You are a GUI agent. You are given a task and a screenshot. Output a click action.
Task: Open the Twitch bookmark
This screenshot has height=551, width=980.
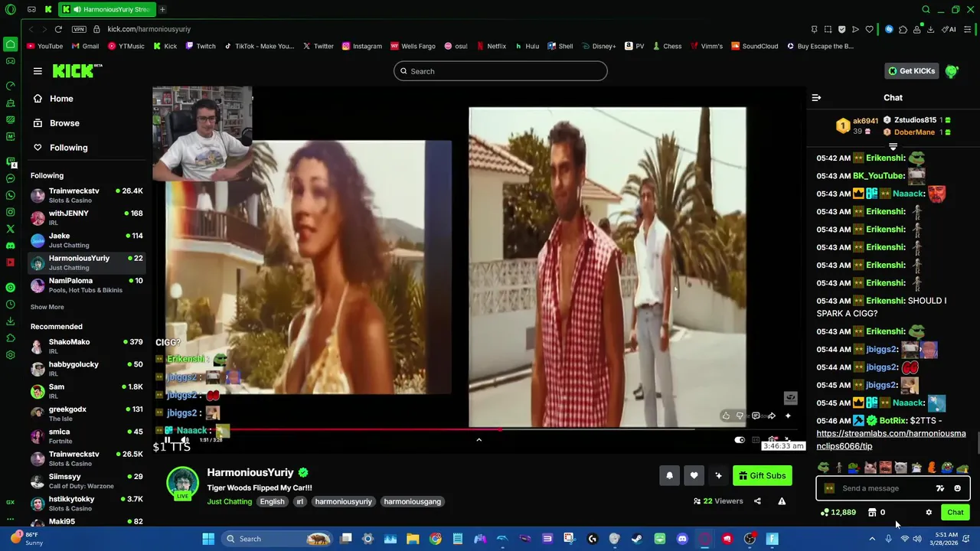(199, 46)
